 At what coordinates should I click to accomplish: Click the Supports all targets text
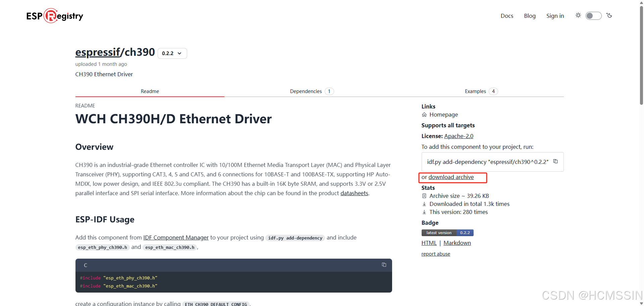point(448,125)
